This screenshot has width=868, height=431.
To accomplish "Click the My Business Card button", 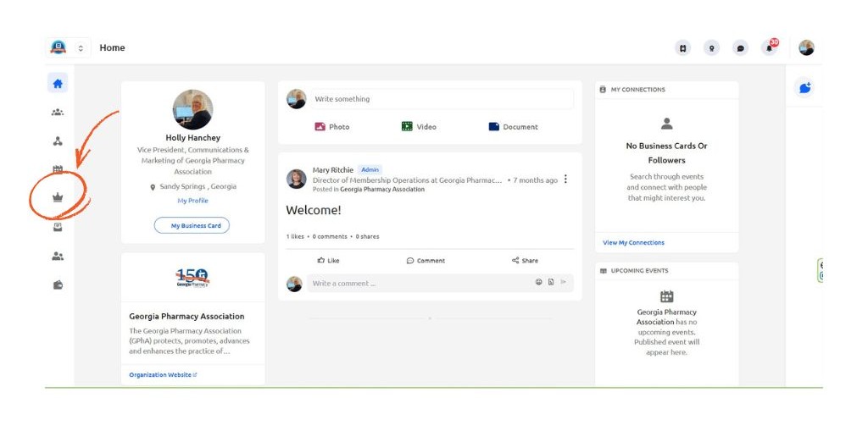I will click(192, 226).
